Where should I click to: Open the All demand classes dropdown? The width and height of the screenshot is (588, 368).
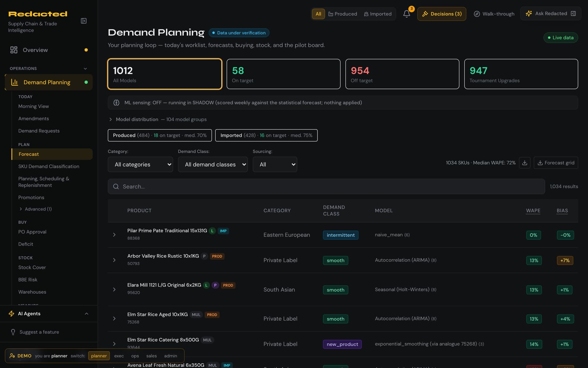(213, 164)
